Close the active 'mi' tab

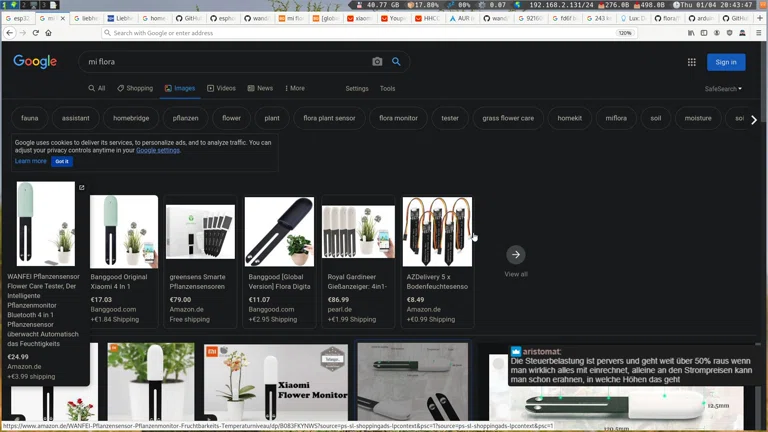click(x=62, y=18)
